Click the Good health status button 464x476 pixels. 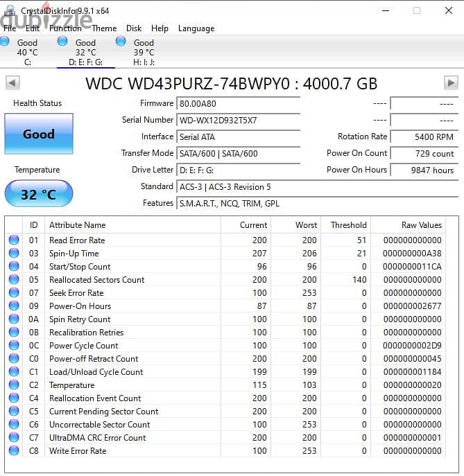[x=39, y=134]
